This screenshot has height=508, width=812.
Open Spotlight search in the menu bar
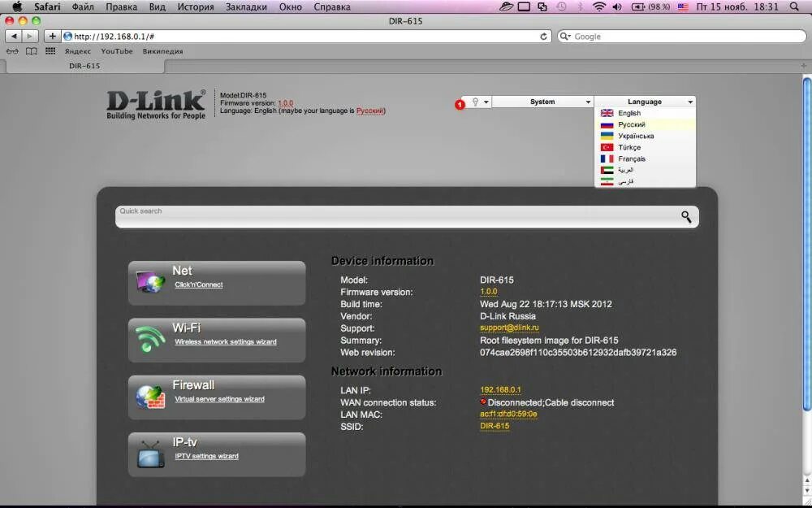[x=794, y=7]
